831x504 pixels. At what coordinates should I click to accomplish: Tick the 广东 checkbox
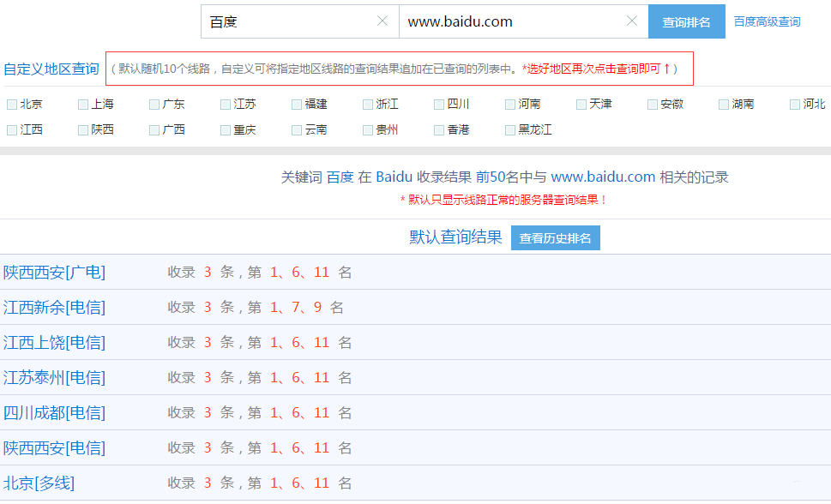point(154,105)
